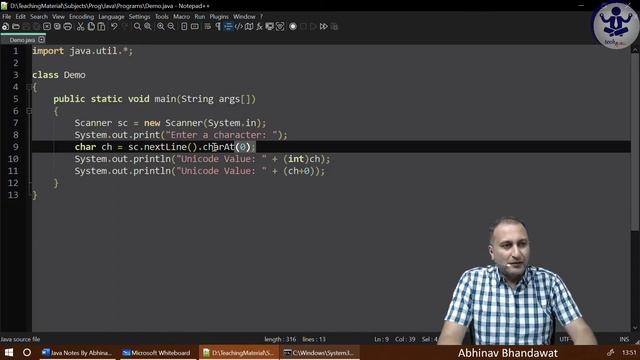Collapse the class fold marker on line 4
Image resolution: width=640 pixels, height=360 pixels.
tap(29, 87)
